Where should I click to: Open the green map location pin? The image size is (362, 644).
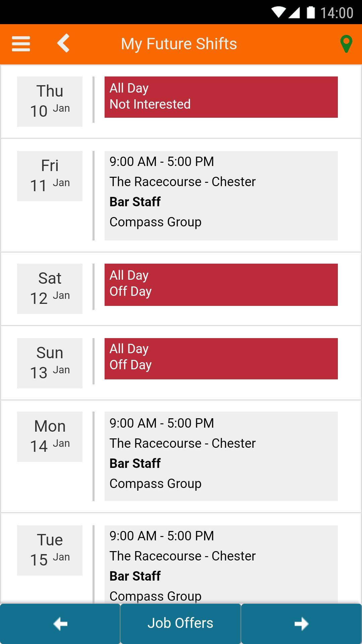pos(346,44)
